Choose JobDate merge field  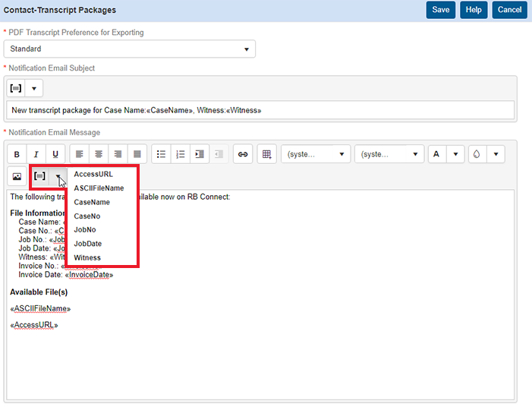tap(102, 244)
